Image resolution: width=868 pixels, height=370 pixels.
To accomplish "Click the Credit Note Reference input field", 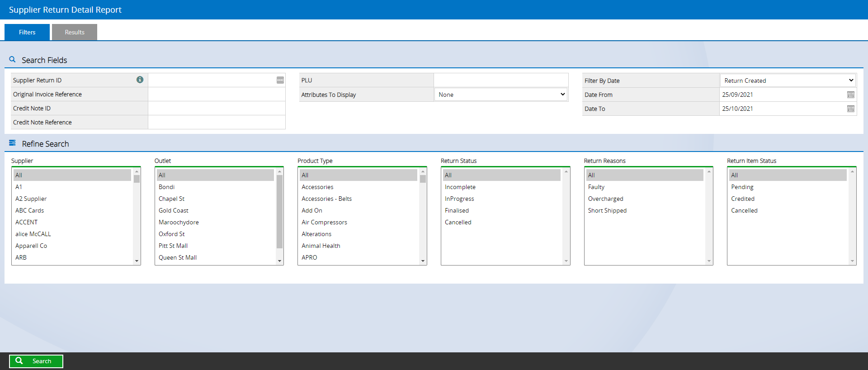I will click(217, 122).
